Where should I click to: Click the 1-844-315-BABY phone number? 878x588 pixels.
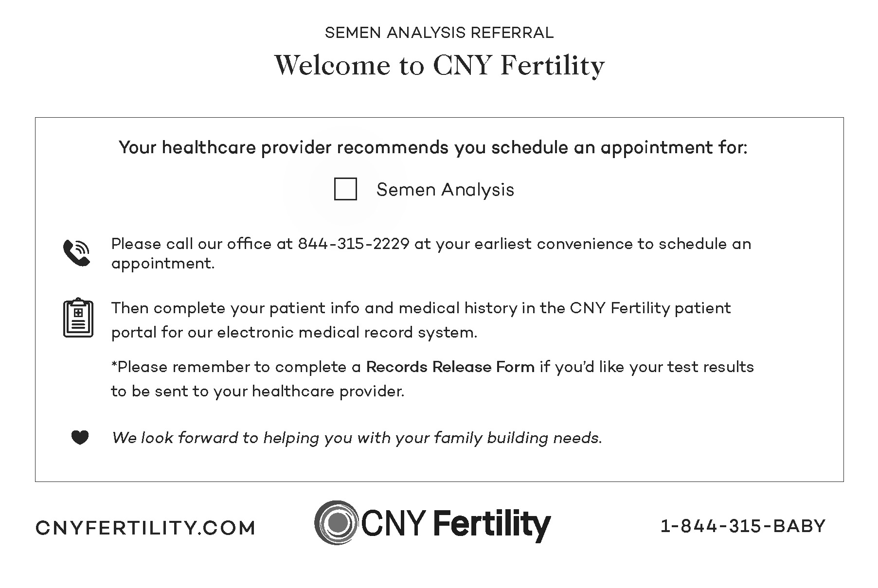click(x=743, y=526)
